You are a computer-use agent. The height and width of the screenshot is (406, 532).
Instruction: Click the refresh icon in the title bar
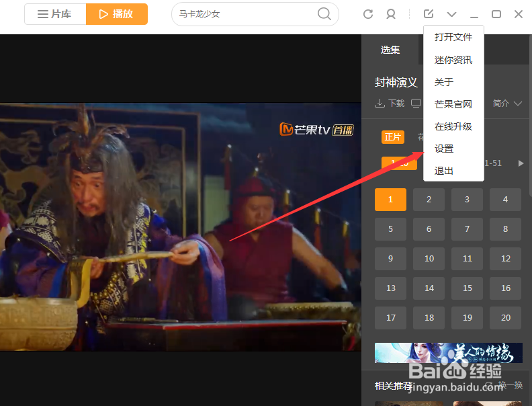coord(368,14)
